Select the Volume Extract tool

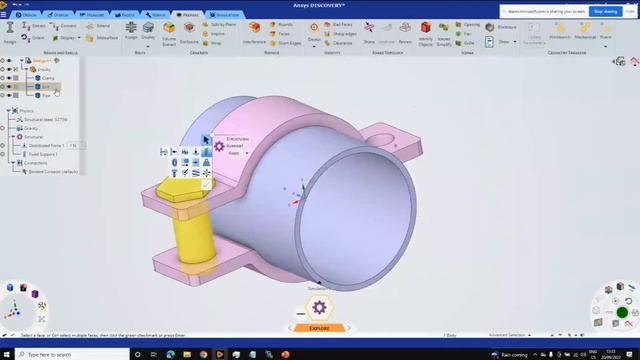pyautogui.click(x=169, y=34)
